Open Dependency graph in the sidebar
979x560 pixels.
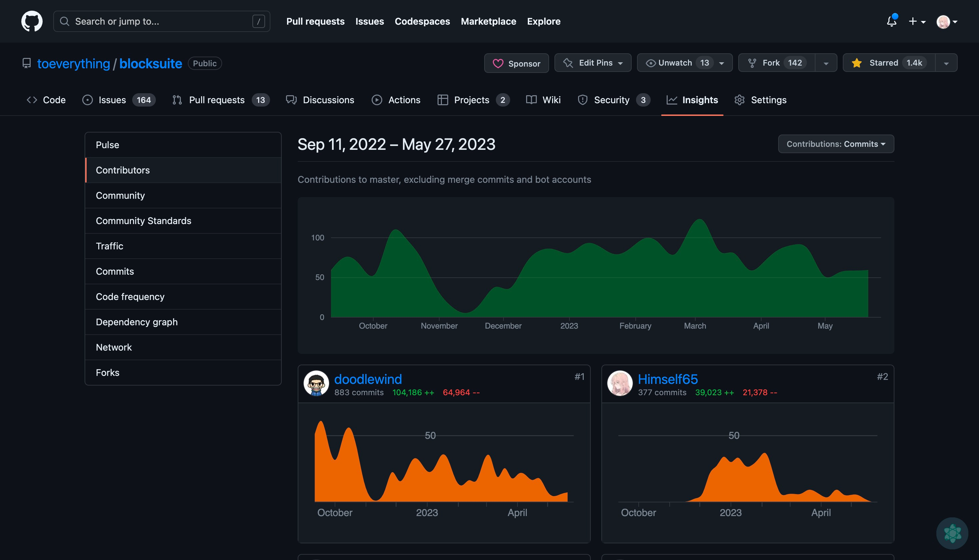point(183,322)
